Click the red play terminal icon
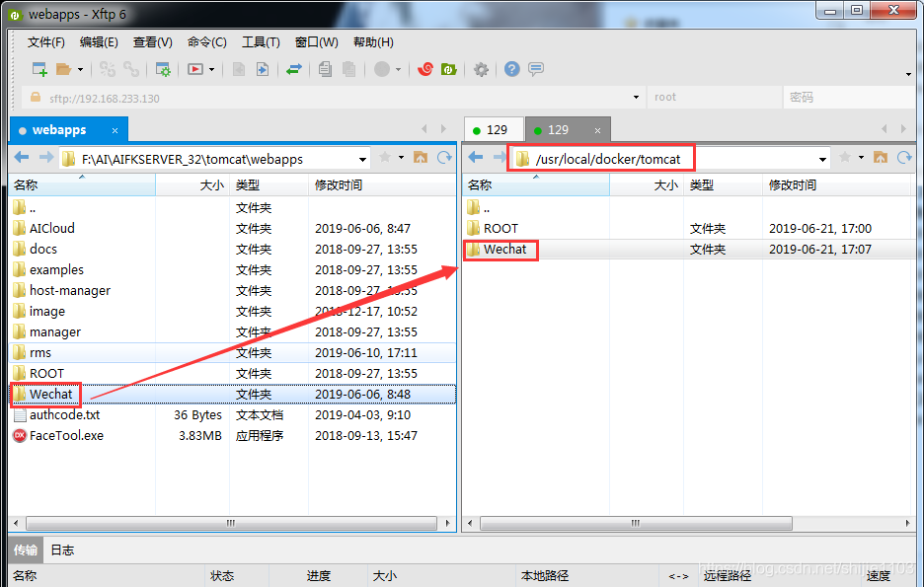 tap(195, 69)
